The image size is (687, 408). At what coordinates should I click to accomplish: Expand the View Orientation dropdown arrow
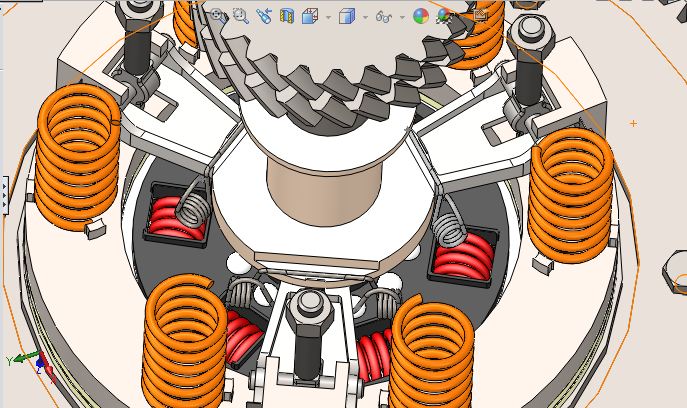click(x=328, y=18)
